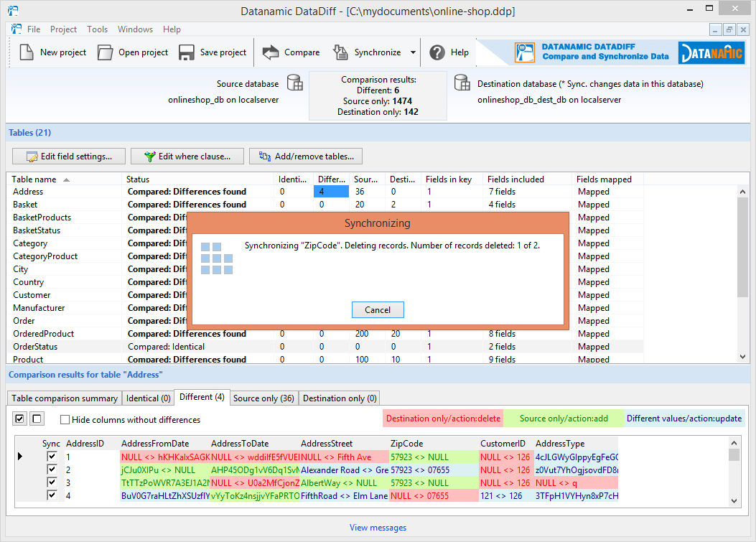Select the Different (4) tab

(x=202, y=397)
